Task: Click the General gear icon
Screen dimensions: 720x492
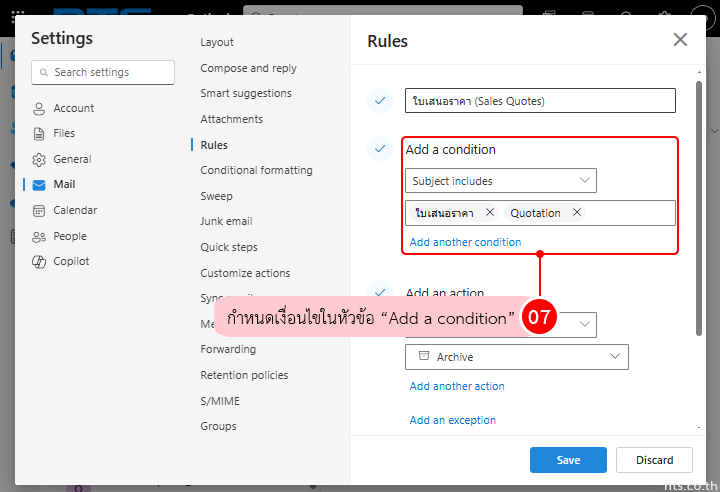Action: (39, 159)
